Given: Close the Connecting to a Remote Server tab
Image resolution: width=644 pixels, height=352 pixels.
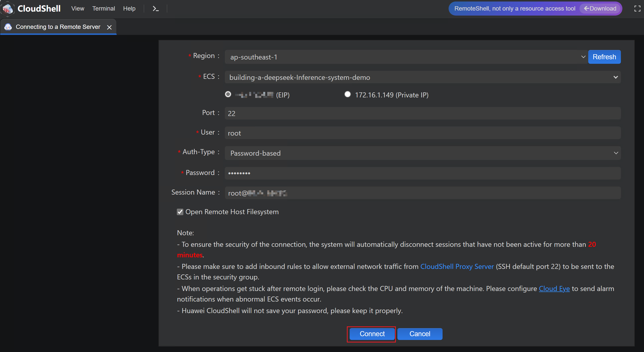Looking at the screenshot, I should point(109,27).
